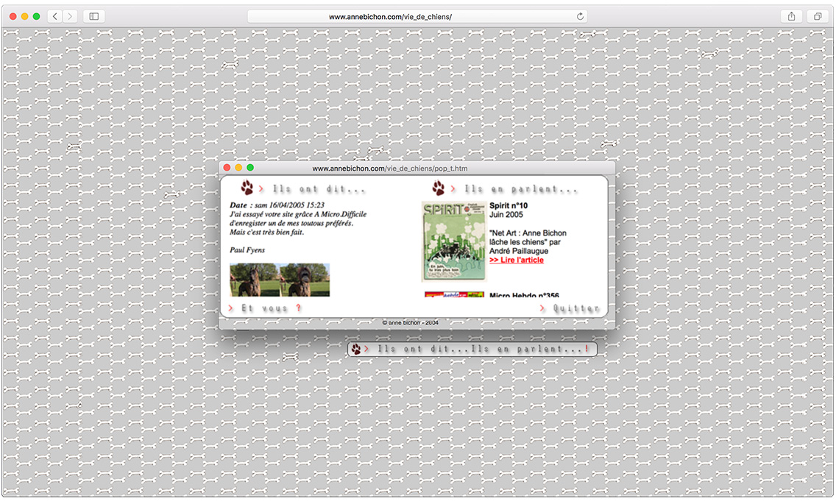This screenshot has height=504, width=836.
Task: Open the Share menu in the toolbar
Action: pos(791,16)
